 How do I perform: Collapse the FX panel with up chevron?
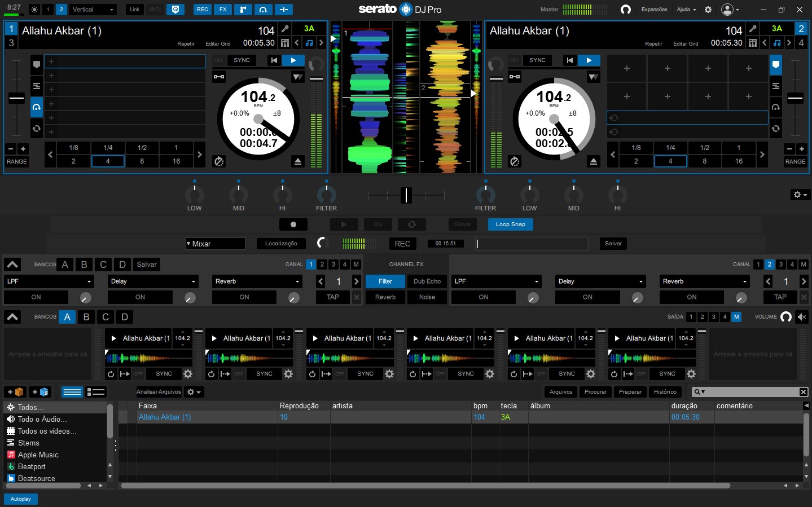[x=12, y=264]
